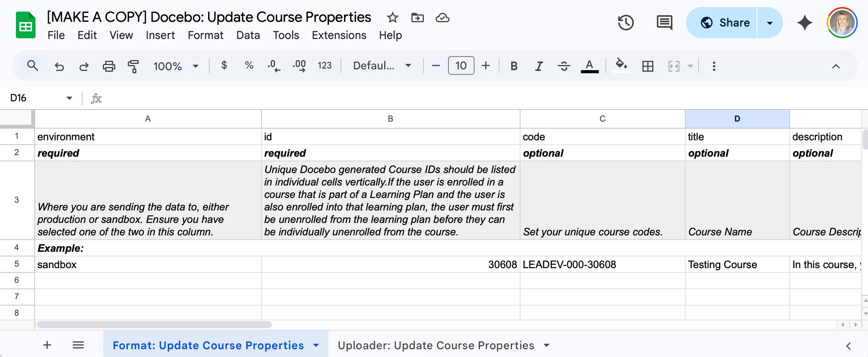The height and width of the screenshot is (357, 868).
Task: Open version history clock icon
Action: (x=626, y=23)
